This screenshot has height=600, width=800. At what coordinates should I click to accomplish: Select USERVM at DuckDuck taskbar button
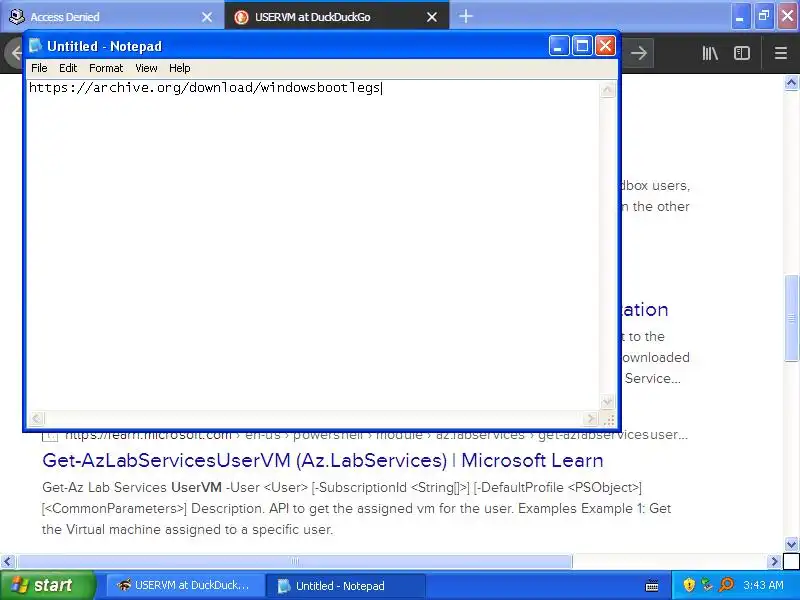[x=185, y=585]
